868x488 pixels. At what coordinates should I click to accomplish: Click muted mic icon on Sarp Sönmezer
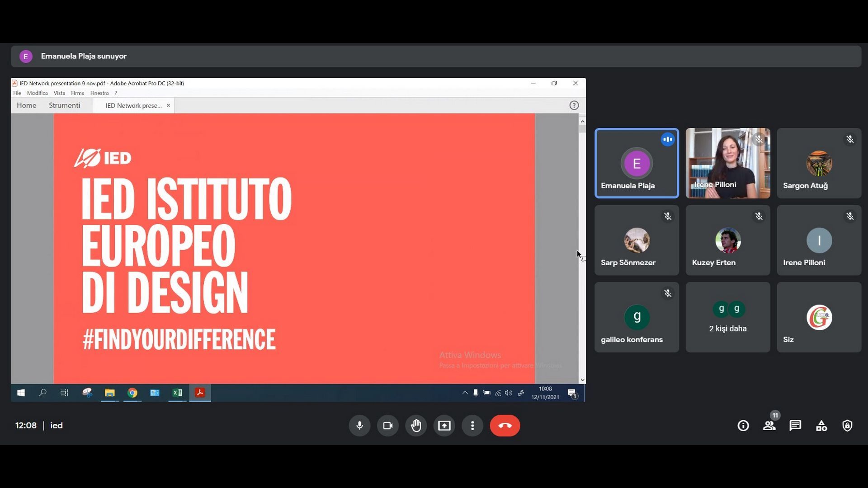[x=668, y=216]
